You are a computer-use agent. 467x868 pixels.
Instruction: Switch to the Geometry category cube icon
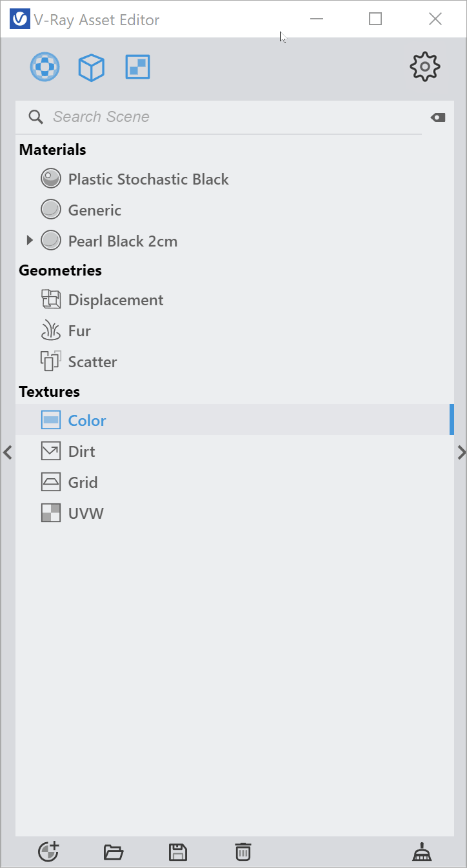(92, 67)
